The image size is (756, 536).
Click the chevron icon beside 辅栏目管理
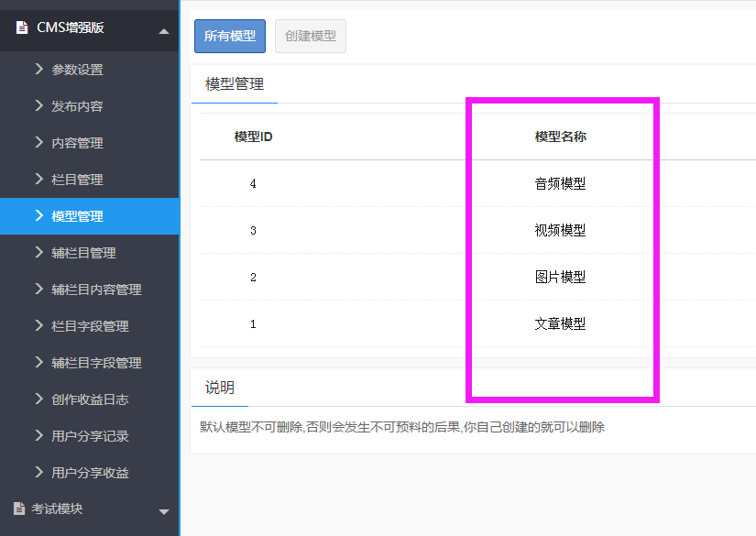[x=38, y=252]
